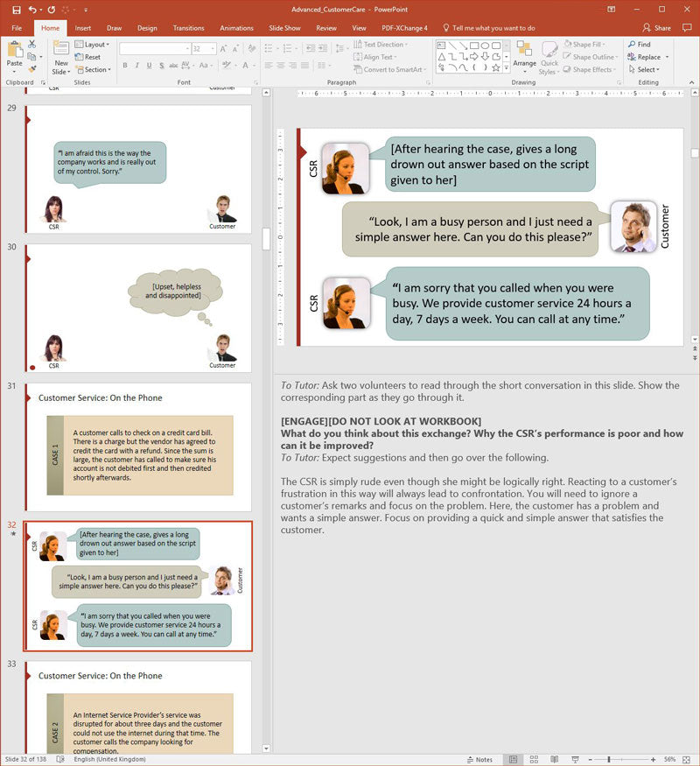This screenshot has height=766, width=700.
Task: Open Text Direction dropdown
Action: [x=381, y=45]
